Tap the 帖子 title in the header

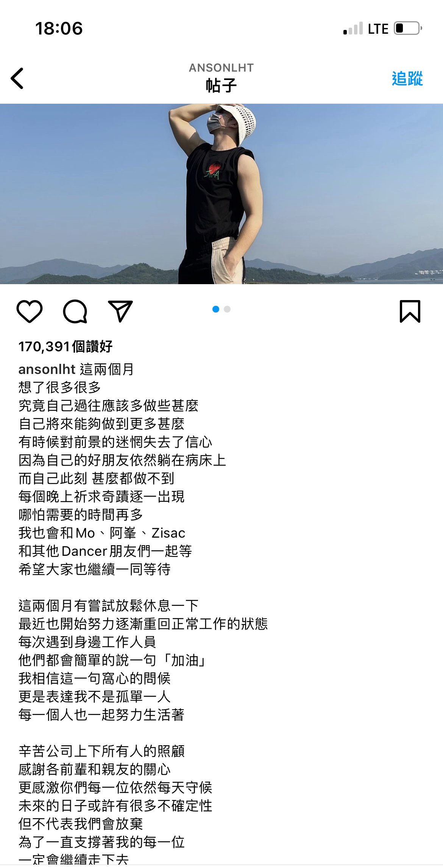coord(221,86)
